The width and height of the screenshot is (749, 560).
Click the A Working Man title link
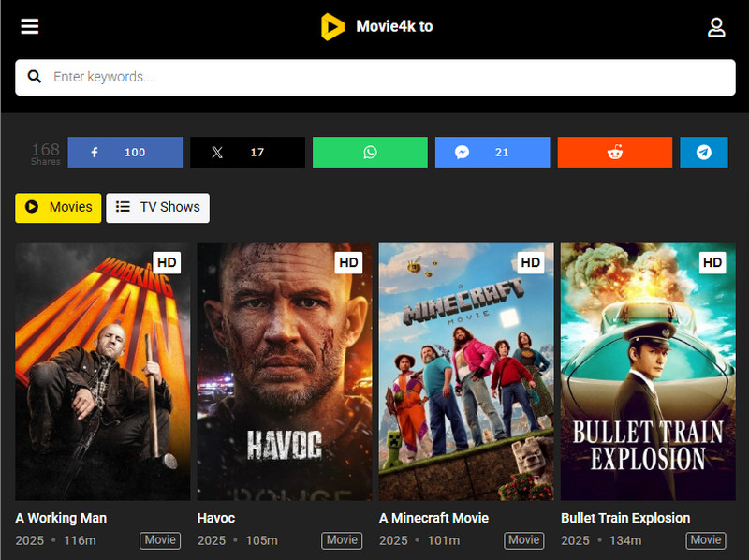(x=61, y=518)
